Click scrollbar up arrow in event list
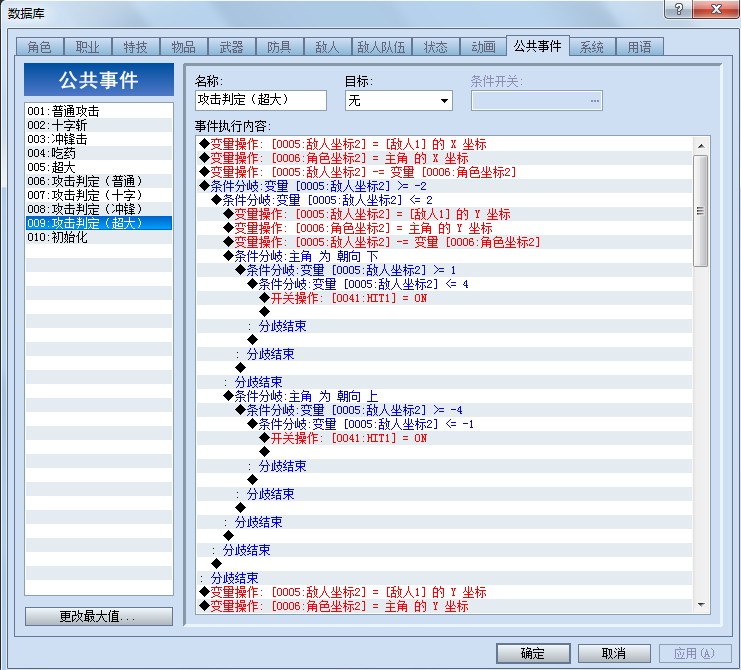The height and width of the screenshot is (670, 741). 701,146
